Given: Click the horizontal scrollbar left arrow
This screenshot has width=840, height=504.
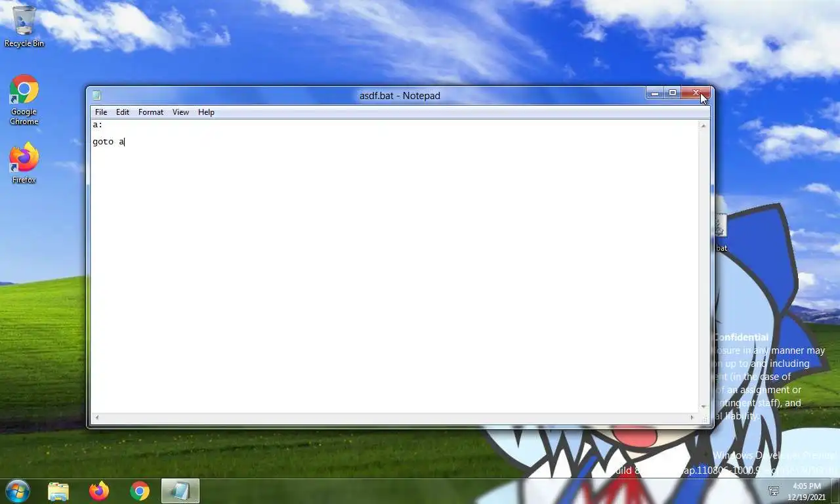Looking at the screenshot, I should [x=97, y=417].
